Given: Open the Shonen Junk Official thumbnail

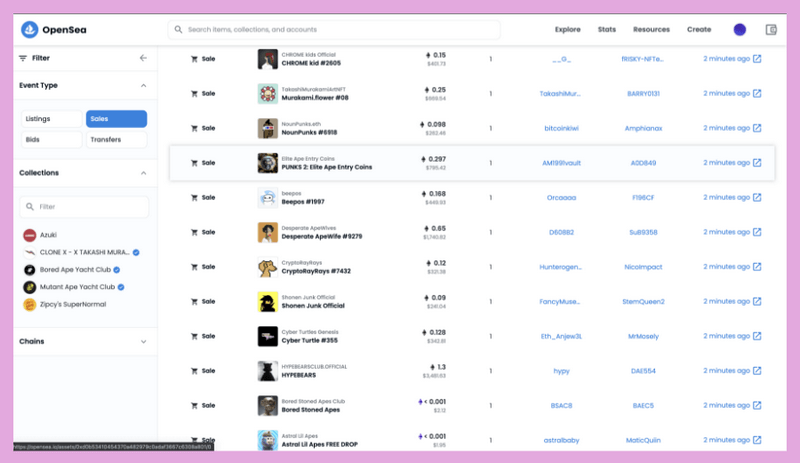Looking at the screenshot, I should (267, 302).
